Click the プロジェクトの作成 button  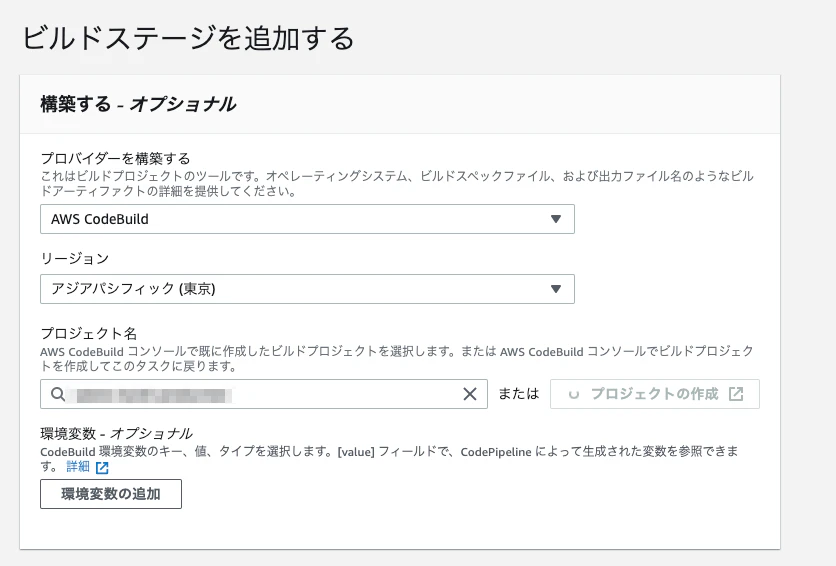pos(655,394)
